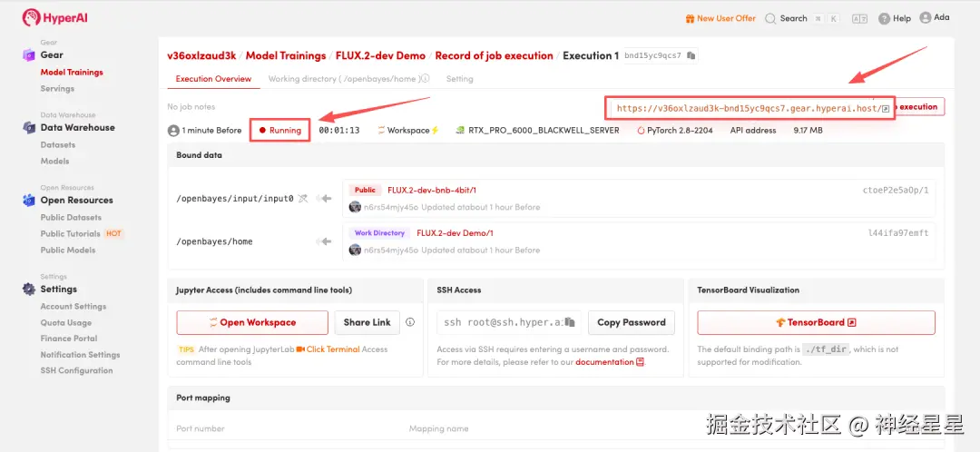Click the Search magnifier icon
The width and height of the screenshot is (980, 452).
(x=770, y=19)
